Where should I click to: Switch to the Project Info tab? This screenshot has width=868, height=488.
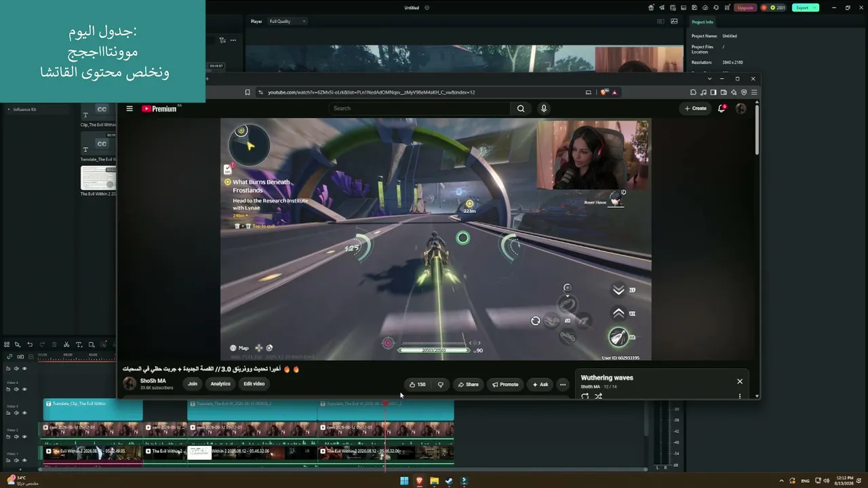[x=703, y=22]
